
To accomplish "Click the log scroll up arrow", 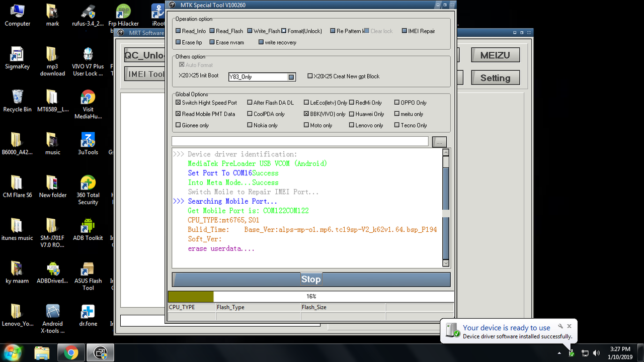I will [446, 152].
